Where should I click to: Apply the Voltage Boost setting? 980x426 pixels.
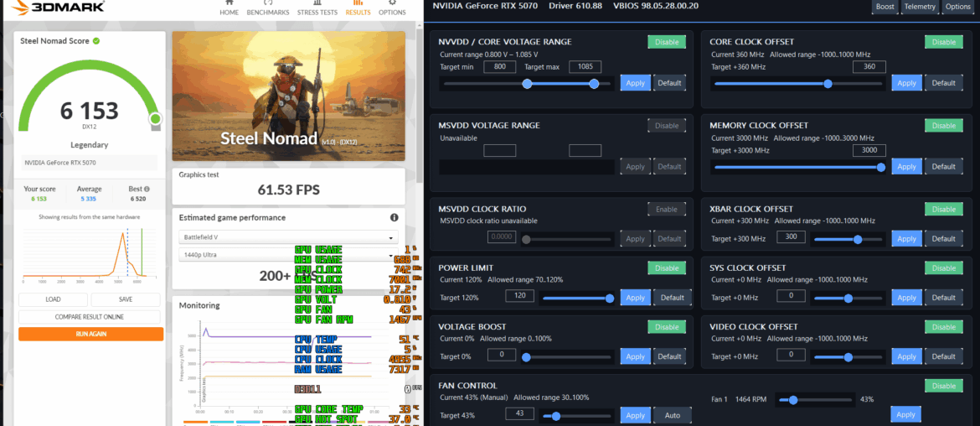click(635, 356)
